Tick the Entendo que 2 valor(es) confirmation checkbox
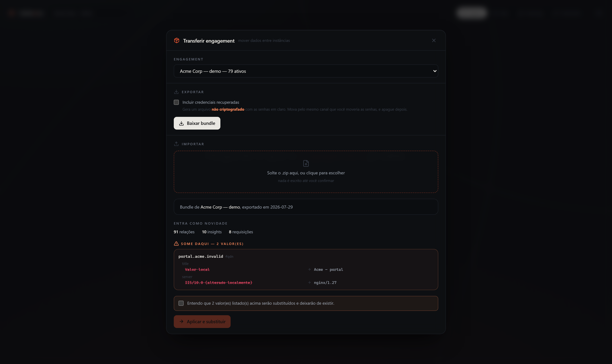Image resolution: width=612 pixels, height=364 pixels. pyautogui.click(x=181, y=303)
